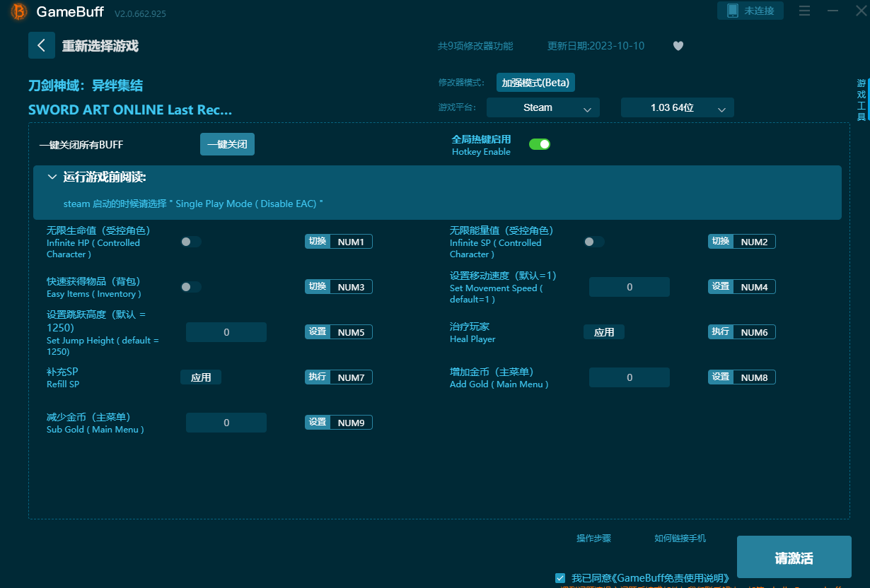Uncheck the GameBuff disclaimer agreement checkbox
The width and height of the screenshot is (870, 588).
tap(560, 577)
